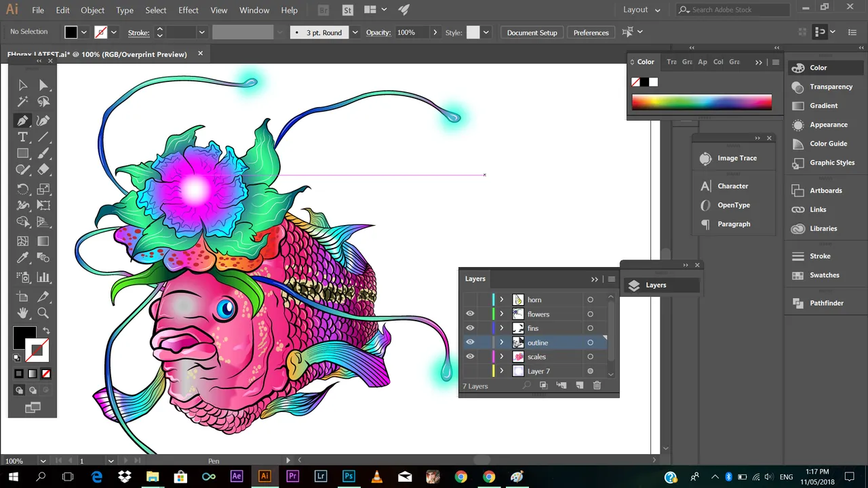Image resolution: width=868 pixels, height=488 pixels.
Task: Select the Magic Wand tool
Action: (x=22, y=102)
